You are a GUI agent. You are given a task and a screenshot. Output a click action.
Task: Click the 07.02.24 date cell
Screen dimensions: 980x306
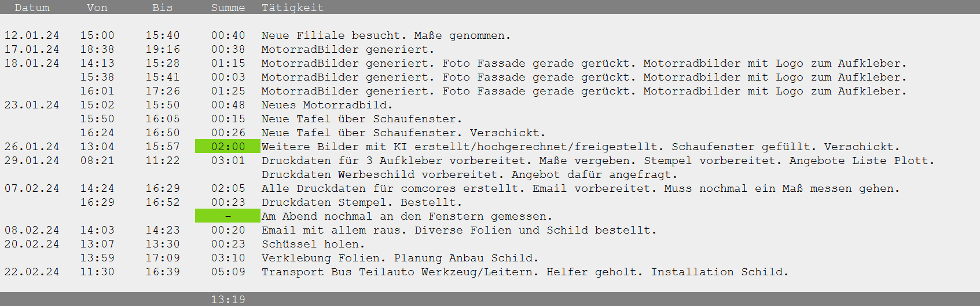(x=32, y=188)
